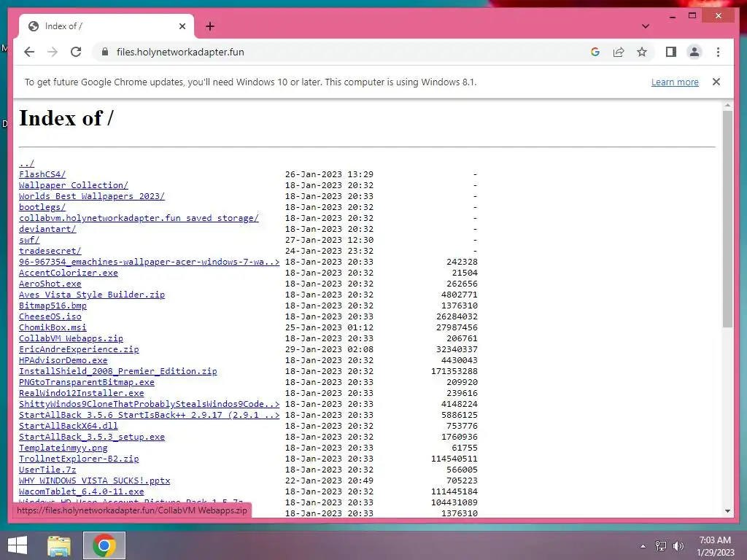Open swf/ folder link
Screen dimensions: 747x560
tap(29, 240)
